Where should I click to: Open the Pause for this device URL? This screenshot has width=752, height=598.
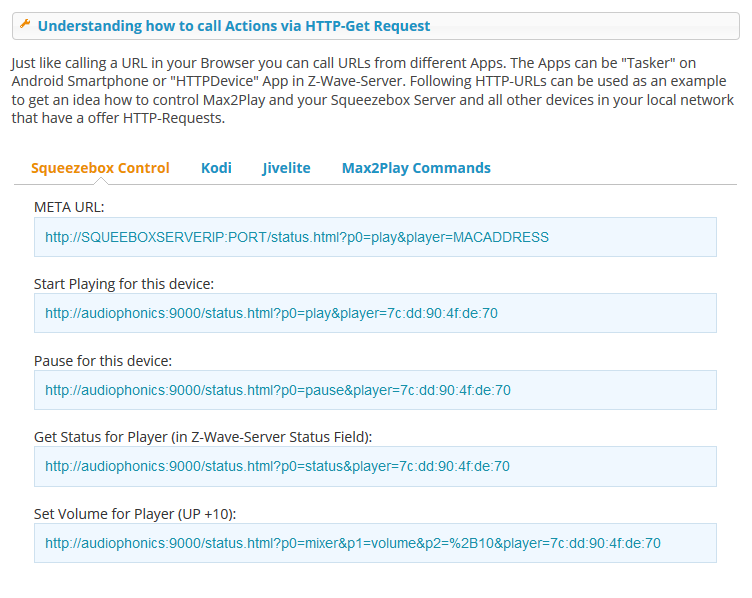pyautogui.click(x=278, y=390)
